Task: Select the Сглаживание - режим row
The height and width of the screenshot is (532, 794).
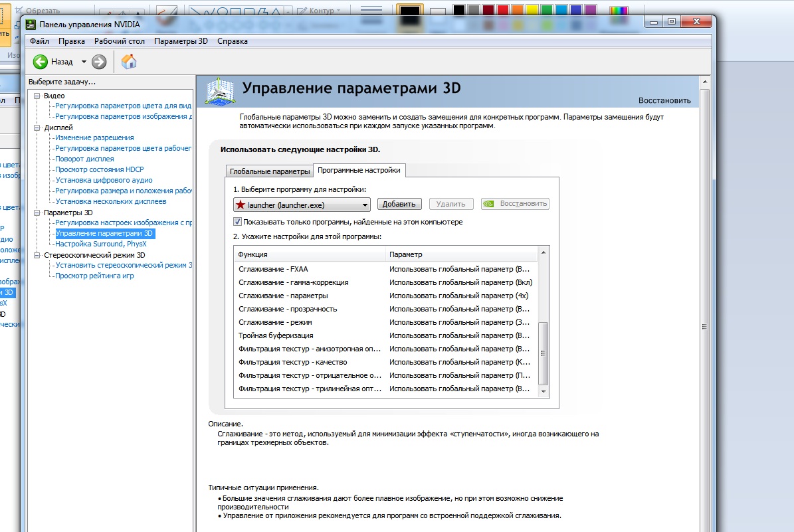Action: tap(385, 322)
